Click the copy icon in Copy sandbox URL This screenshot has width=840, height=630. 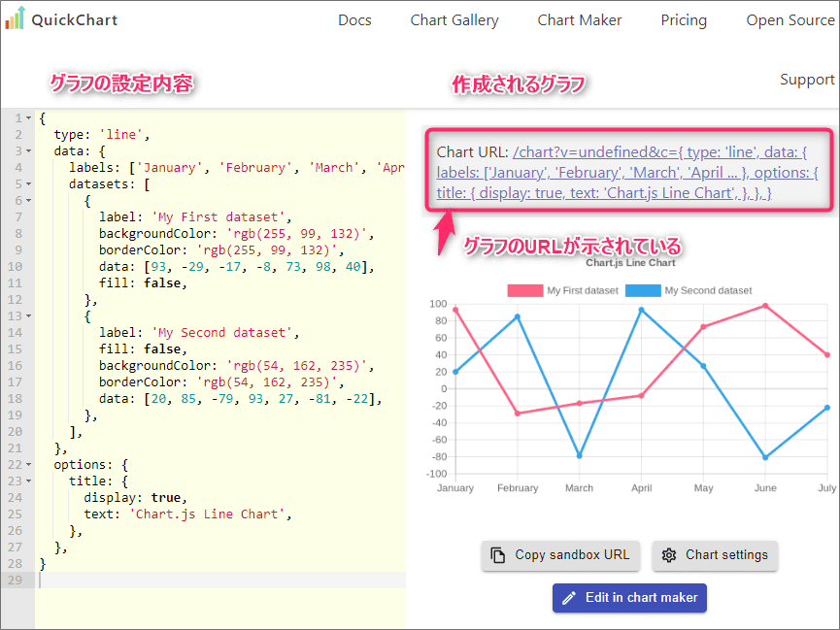[x=497, y=555]
